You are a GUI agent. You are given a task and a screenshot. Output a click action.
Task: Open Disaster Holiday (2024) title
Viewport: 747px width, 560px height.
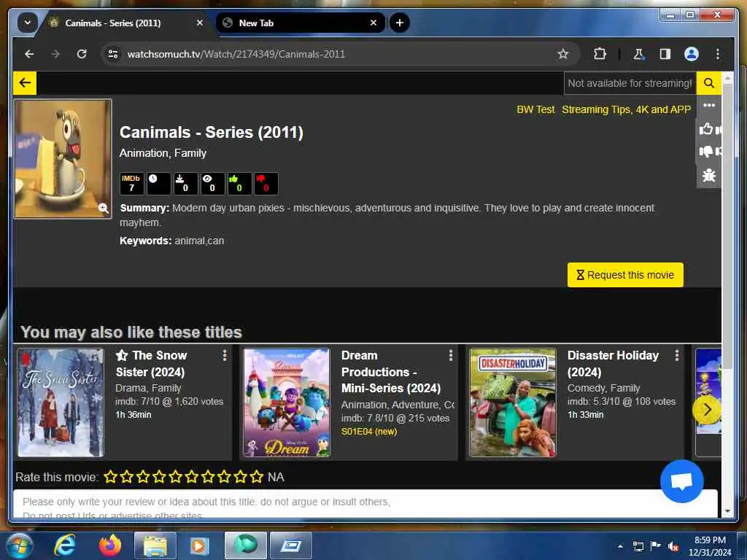[x=613, y=364]
